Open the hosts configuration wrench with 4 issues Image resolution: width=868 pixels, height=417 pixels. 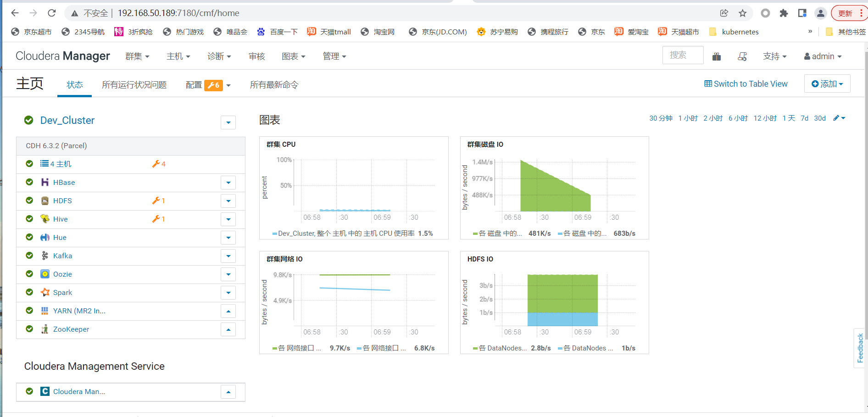pos(159,164)
